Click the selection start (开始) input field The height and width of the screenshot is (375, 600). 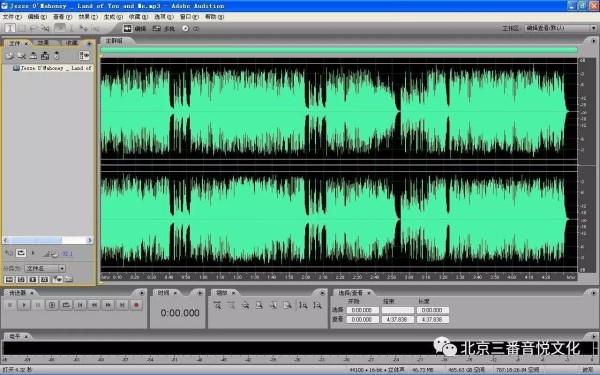pos(362,310)
